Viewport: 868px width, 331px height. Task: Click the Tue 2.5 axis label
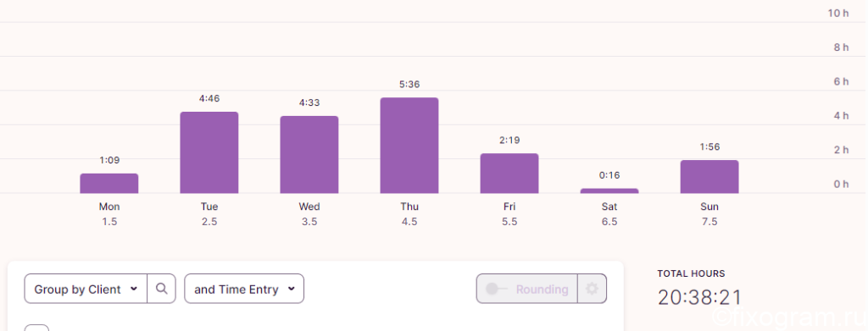[209, 214]
